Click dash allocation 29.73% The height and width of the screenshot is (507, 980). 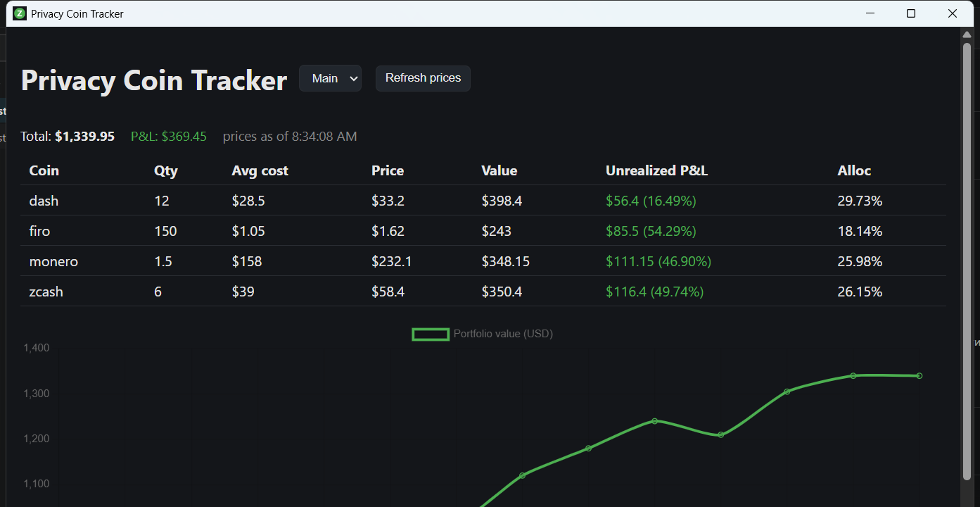point(860,201)
